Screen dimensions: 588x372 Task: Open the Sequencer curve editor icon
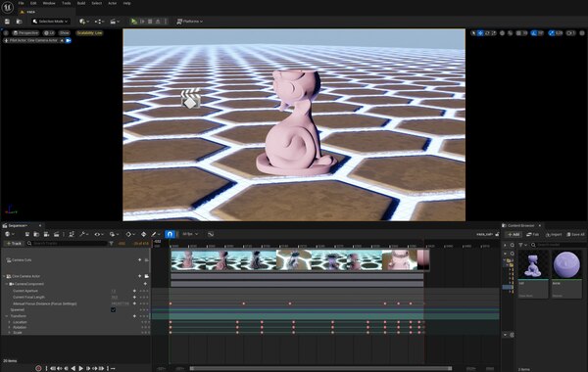[x=211, y=234]
